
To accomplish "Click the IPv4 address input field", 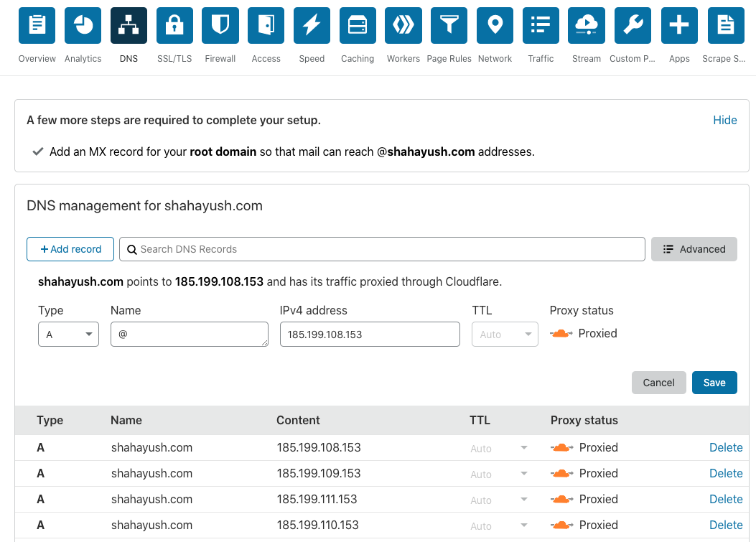I will coord(370,334).
